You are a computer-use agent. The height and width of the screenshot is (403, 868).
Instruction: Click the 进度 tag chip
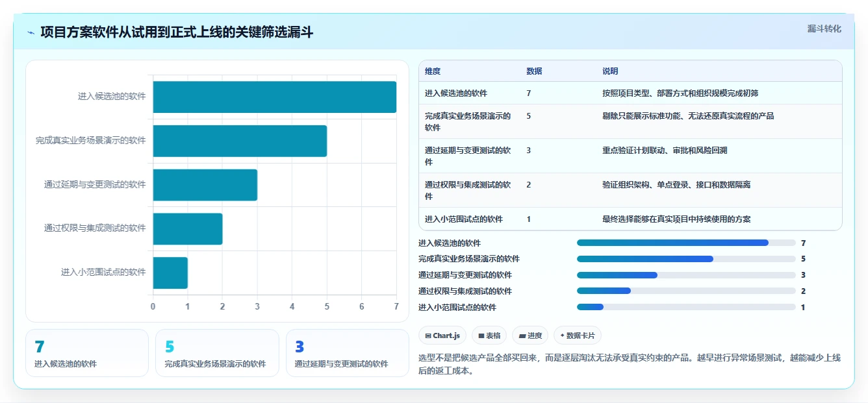[530, 336]
